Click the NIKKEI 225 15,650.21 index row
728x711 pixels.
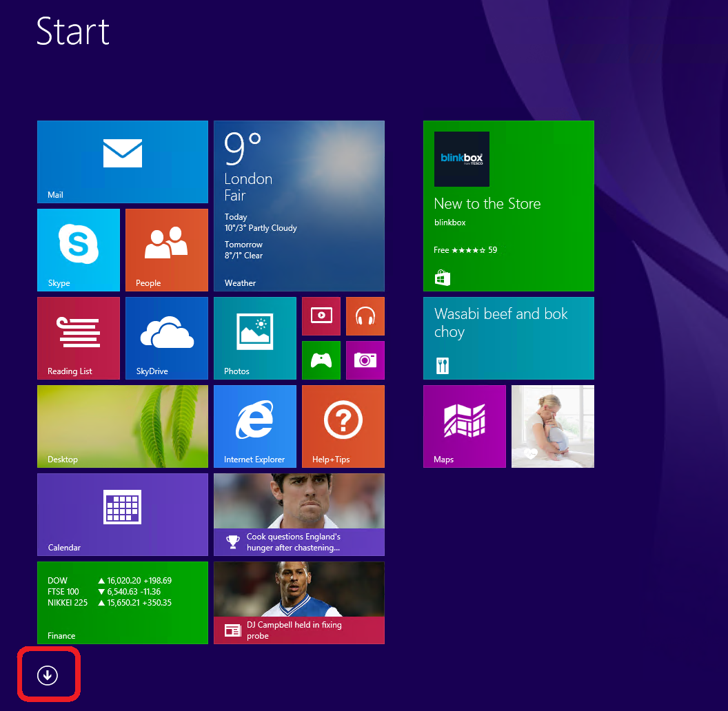coord(110,603)
